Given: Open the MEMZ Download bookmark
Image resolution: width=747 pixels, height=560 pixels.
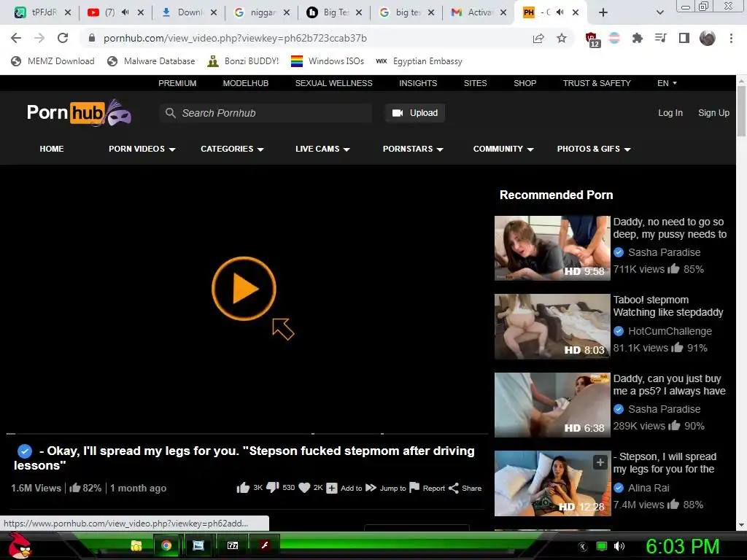Looking at the screenshot, I should pos(53,61).
